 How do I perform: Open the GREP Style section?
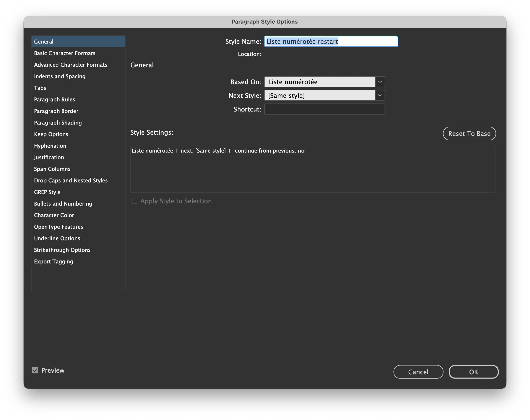(47, 192)
